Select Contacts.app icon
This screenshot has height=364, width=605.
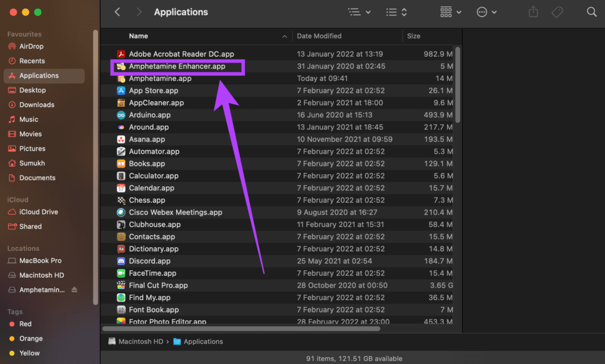click(121, 236)
